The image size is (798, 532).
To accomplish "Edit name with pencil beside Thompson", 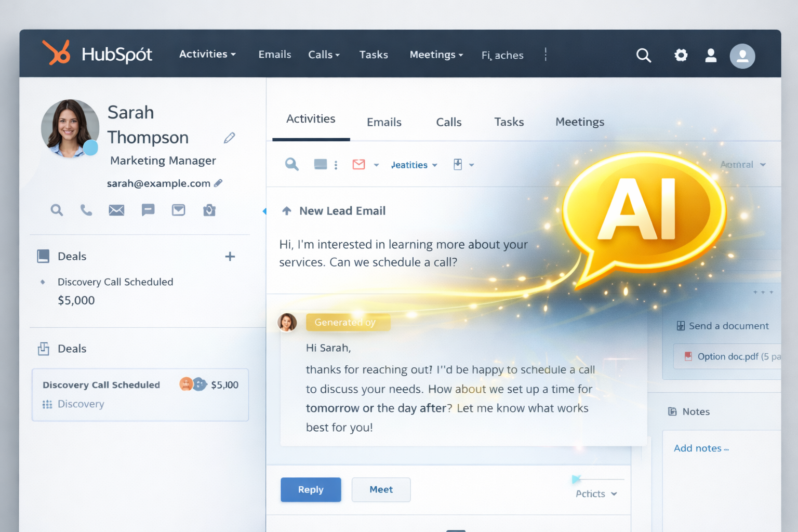I will [229, 138].
